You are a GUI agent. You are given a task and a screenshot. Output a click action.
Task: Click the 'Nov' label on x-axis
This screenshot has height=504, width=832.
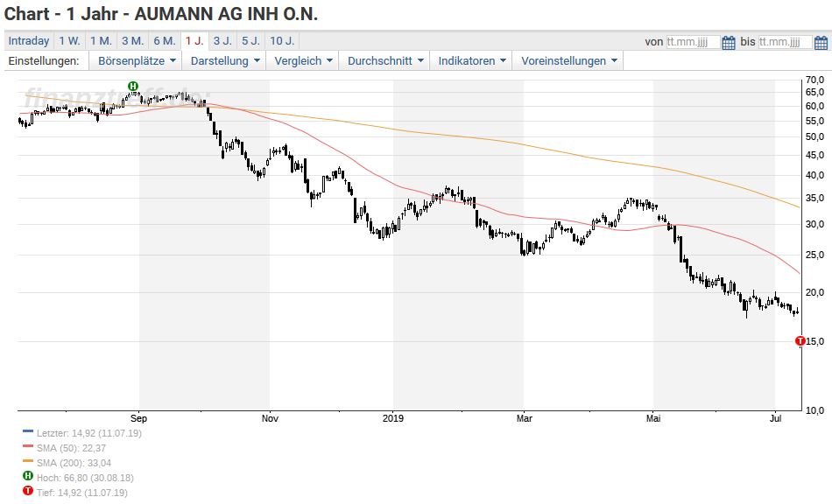point(270,418)
